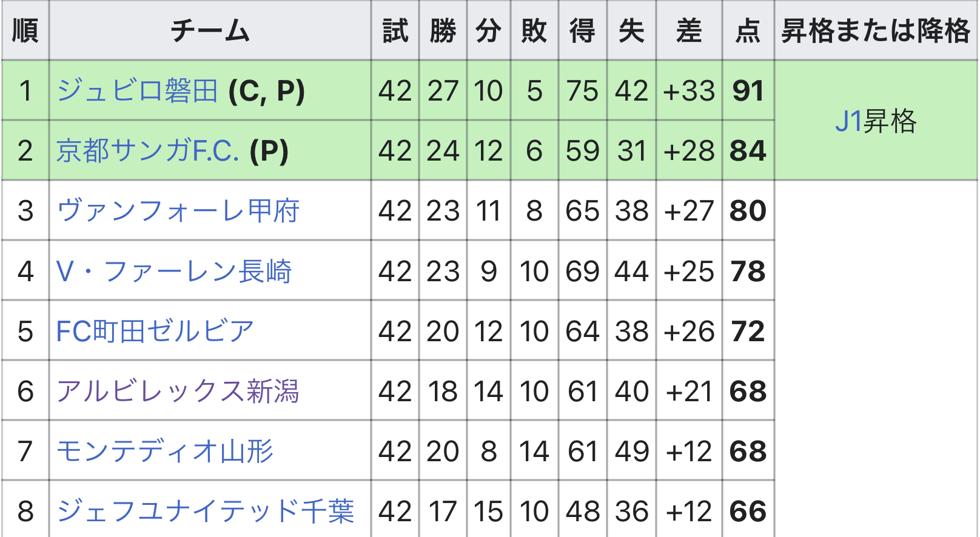Image resolution: width=980 pixels, height=537 pixels.
Task: Click the 点 points column header
Action: click(x=748, y=30)
